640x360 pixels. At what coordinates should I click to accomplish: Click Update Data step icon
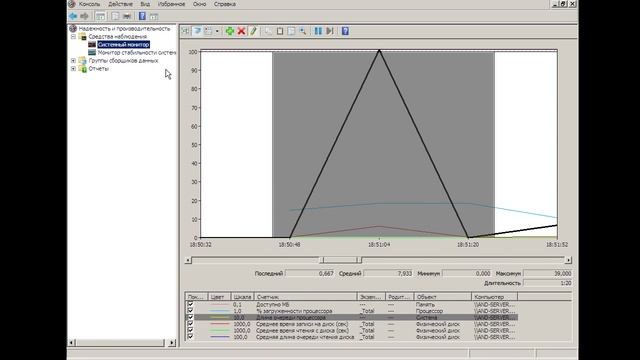(x=330, y=31)
